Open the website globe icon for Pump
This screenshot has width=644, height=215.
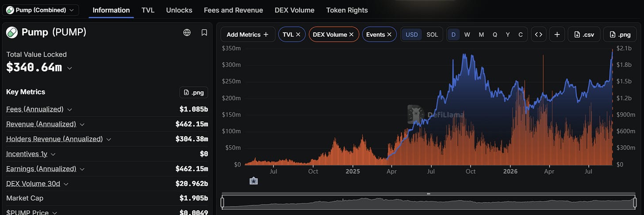click(x=187, y=32)
